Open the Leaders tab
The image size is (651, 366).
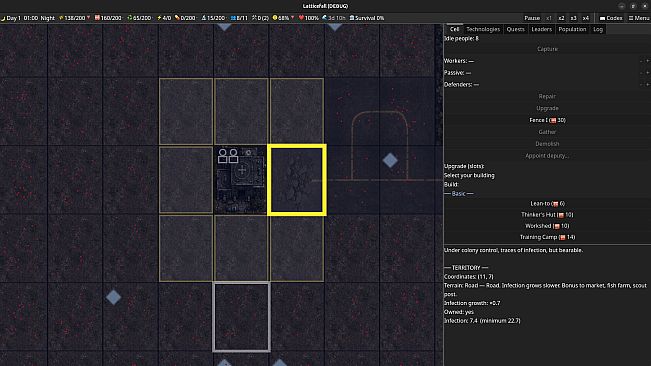(x=542, y=29)
